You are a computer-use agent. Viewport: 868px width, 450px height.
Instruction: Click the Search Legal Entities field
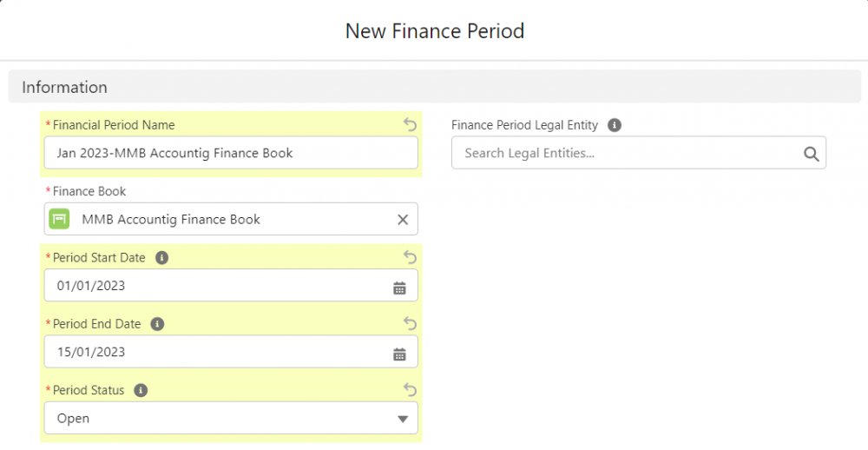click(x=639, y=152)
